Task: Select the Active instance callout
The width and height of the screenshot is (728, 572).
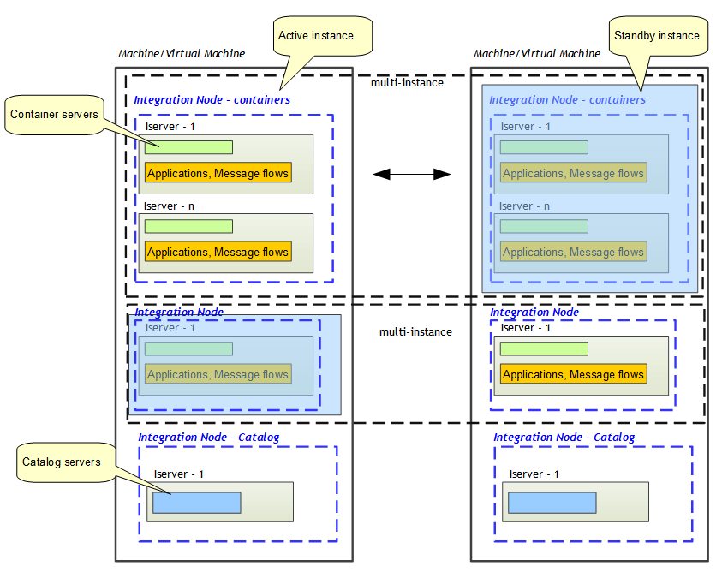Action: pos(322,35)
